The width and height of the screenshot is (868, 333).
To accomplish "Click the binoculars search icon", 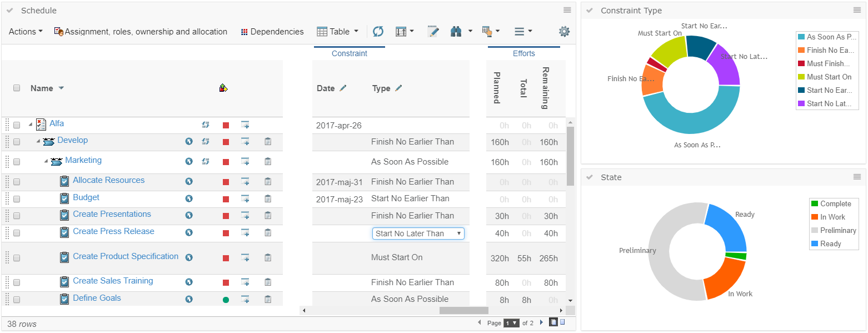I will point(456,32).
